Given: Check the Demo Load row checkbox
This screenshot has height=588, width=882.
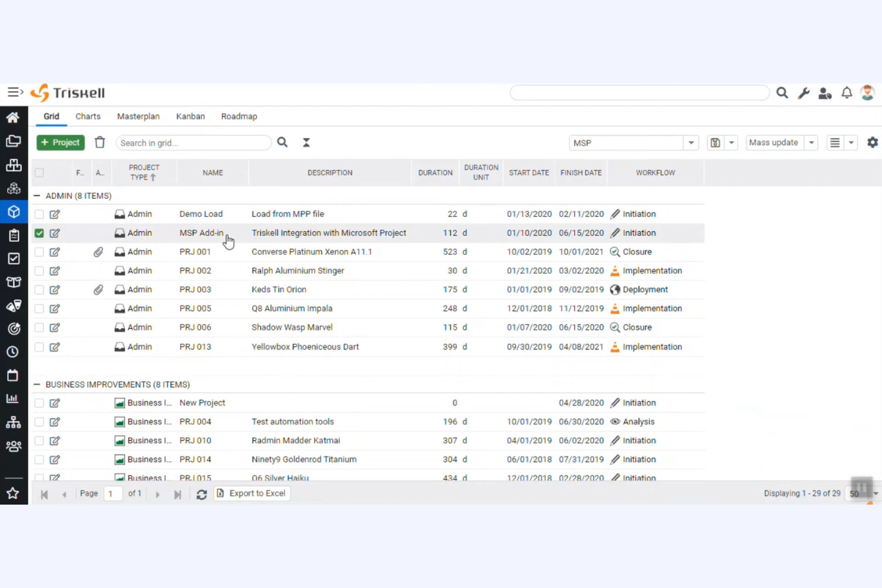Looking at the screenshot, I should pos(39,214).
